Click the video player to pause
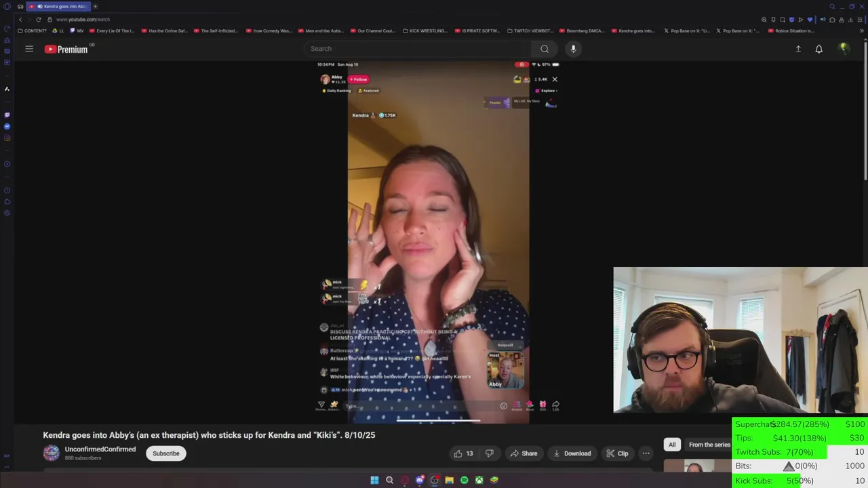This screenshot has width=868, height=488. coord(438,241)
